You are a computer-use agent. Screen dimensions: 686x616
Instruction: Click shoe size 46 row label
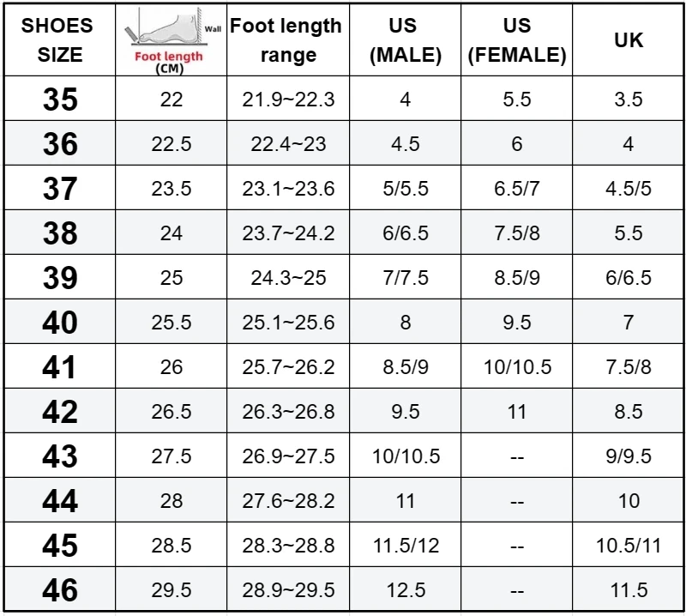point(60,590)
